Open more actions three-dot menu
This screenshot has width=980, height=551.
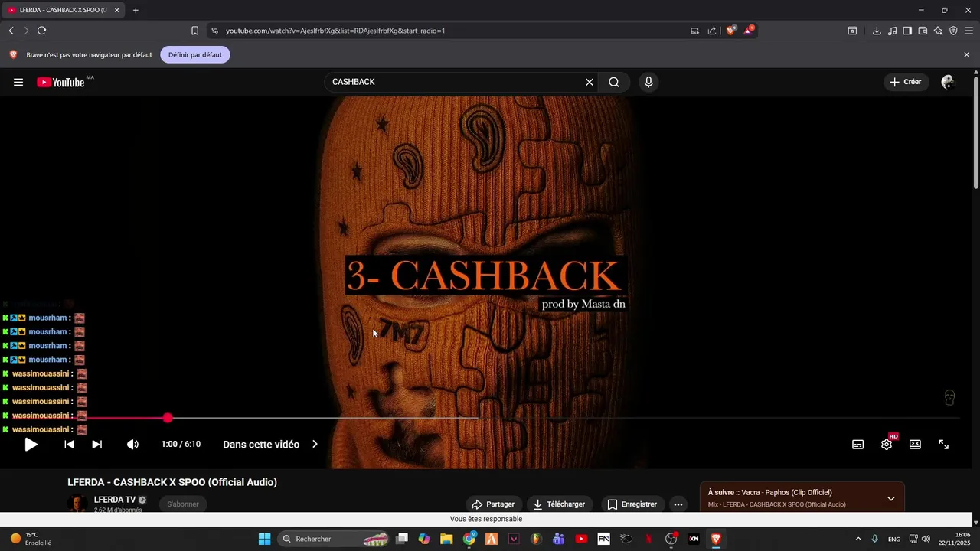(x=678, y=504)
